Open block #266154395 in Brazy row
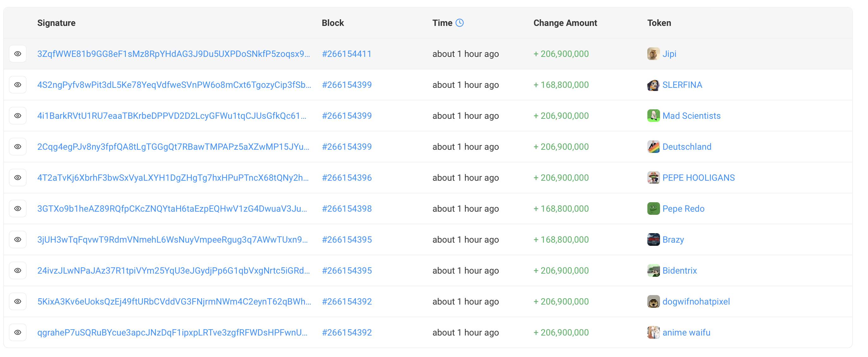The height and width of the screenshot is (357, 868). [347, 240]
